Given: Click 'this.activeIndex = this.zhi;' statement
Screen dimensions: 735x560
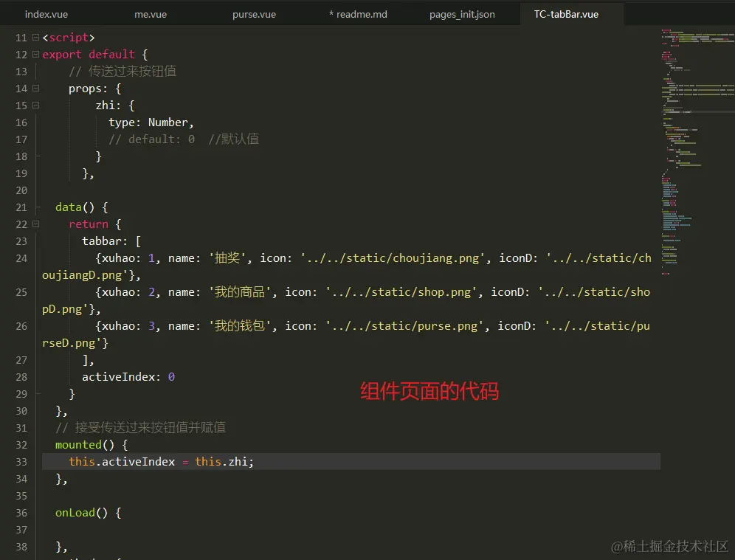Looking at the screenshot, I should [x=162, y=462].
